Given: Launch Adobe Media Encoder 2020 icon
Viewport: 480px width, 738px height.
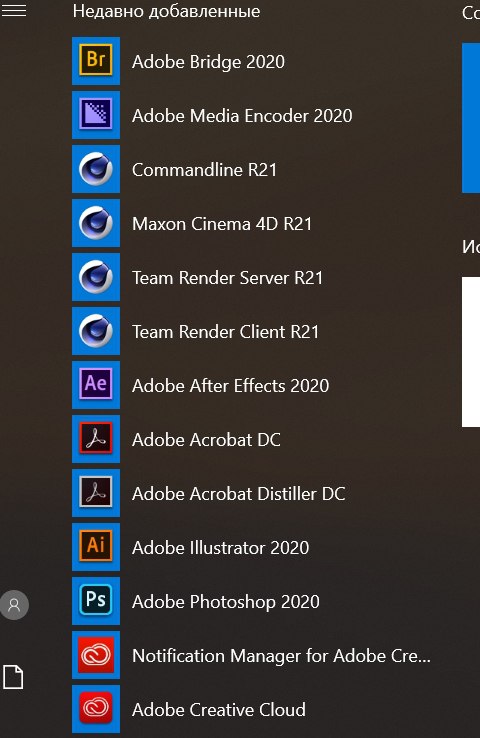Looking at the screenshot, I should click(x=96, y=115).
